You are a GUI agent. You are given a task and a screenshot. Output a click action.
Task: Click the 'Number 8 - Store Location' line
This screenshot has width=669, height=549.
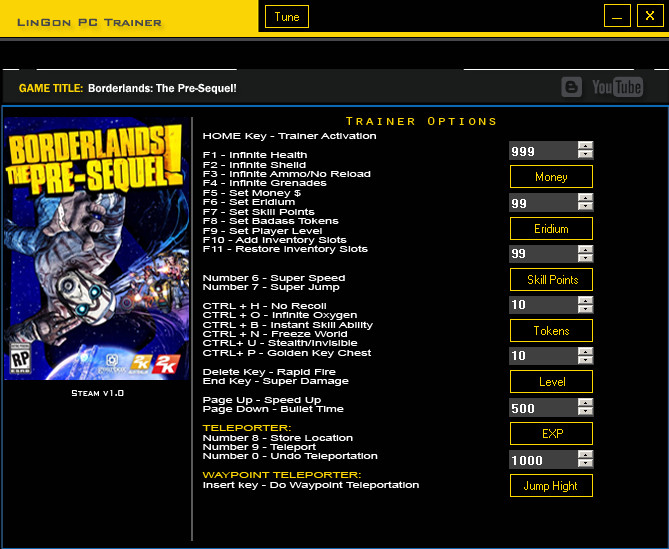point(278,438)
